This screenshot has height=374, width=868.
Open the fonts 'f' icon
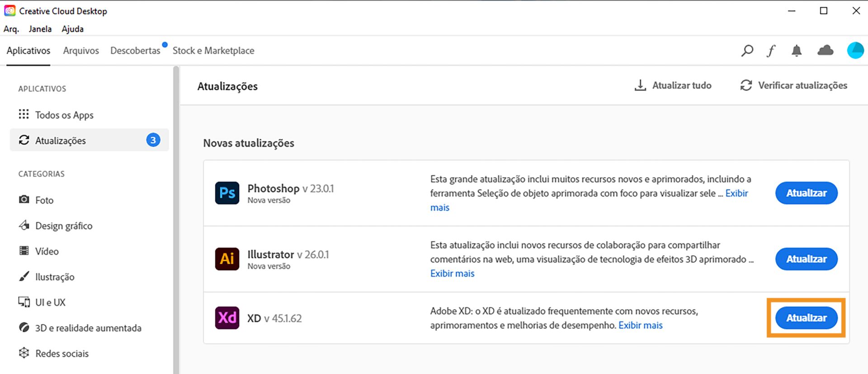tap(771, 51)
